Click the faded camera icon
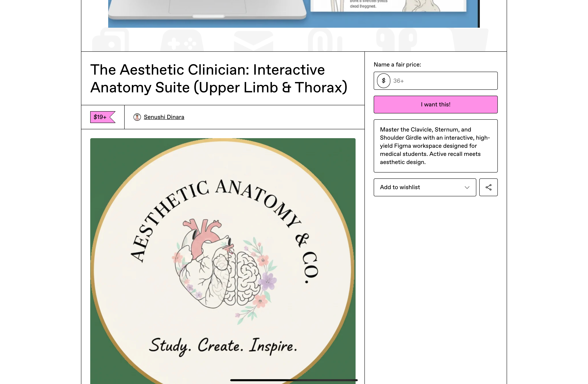This screenshot has width=588, height=384. click(111, 41)
